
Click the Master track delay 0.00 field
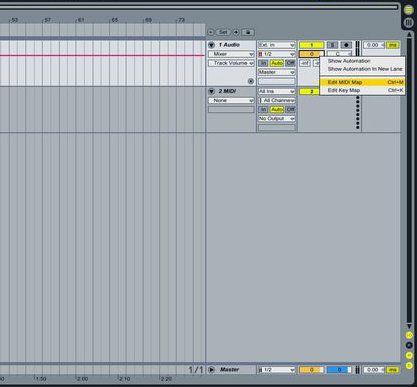pos(374,370)
